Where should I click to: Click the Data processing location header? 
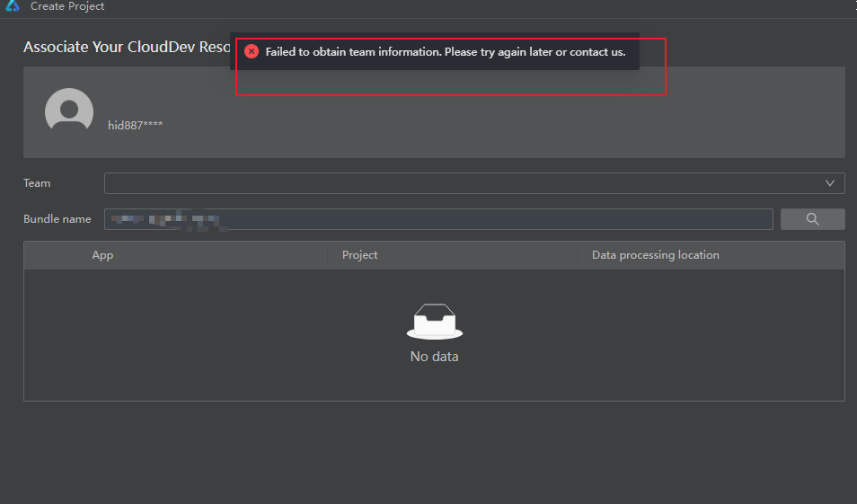[x=655, y=255]
